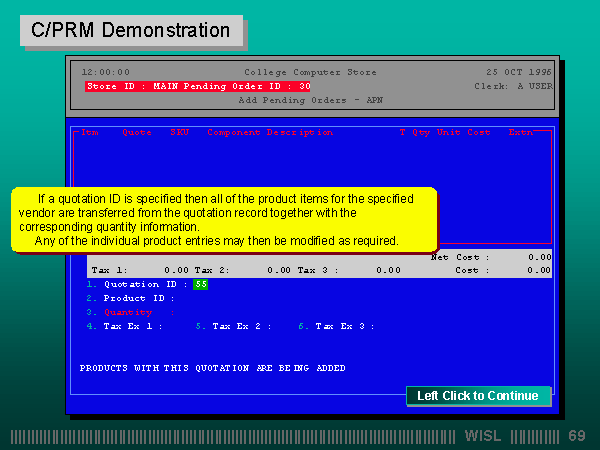
Task: Click the Net Cost value 0.00
Action: [540, 257]
